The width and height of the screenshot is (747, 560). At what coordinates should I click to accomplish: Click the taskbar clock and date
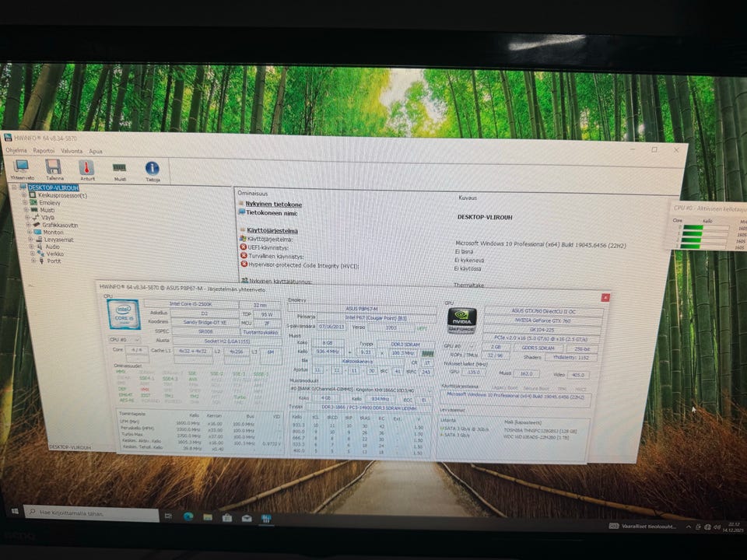tap(733, 527)
